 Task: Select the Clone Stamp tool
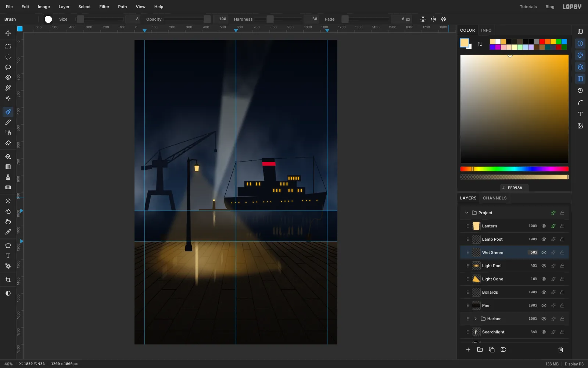pyautogui.click(x=8, y=177)
